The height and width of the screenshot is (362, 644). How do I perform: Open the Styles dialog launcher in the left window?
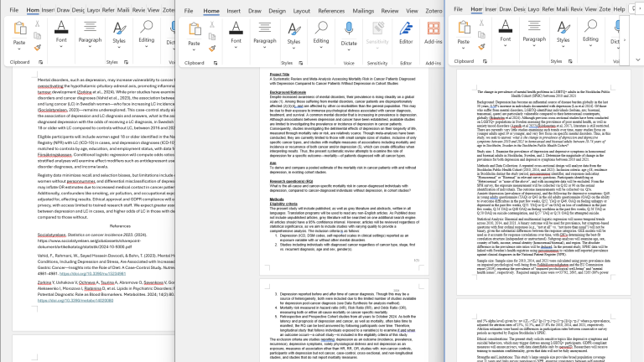(126, 62)
